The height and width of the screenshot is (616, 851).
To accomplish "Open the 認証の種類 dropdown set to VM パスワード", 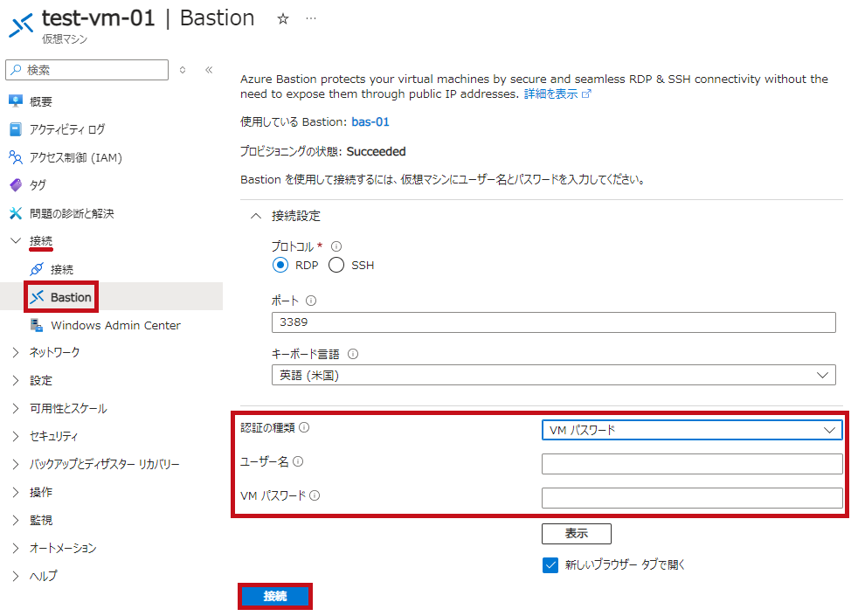I will coord(692,430).
